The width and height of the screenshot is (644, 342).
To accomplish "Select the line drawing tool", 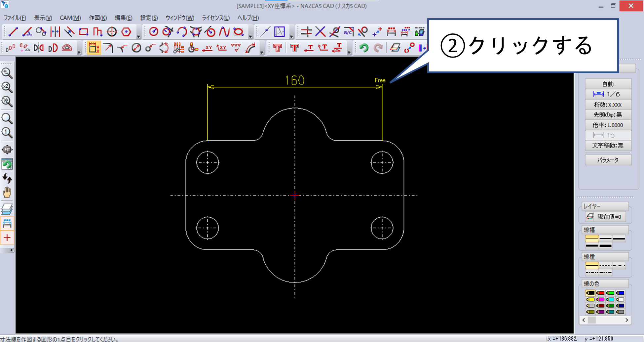I will [x=13, y=32].
